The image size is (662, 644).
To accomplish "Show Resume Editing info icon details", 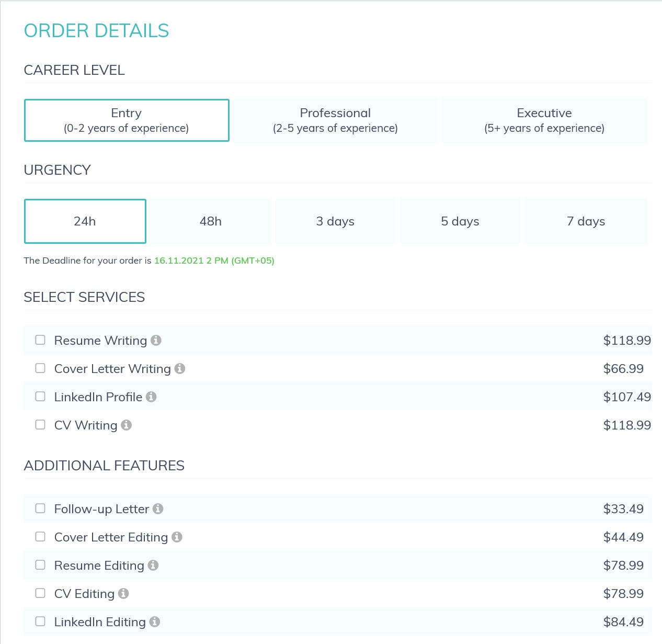I will click(153, 565).
